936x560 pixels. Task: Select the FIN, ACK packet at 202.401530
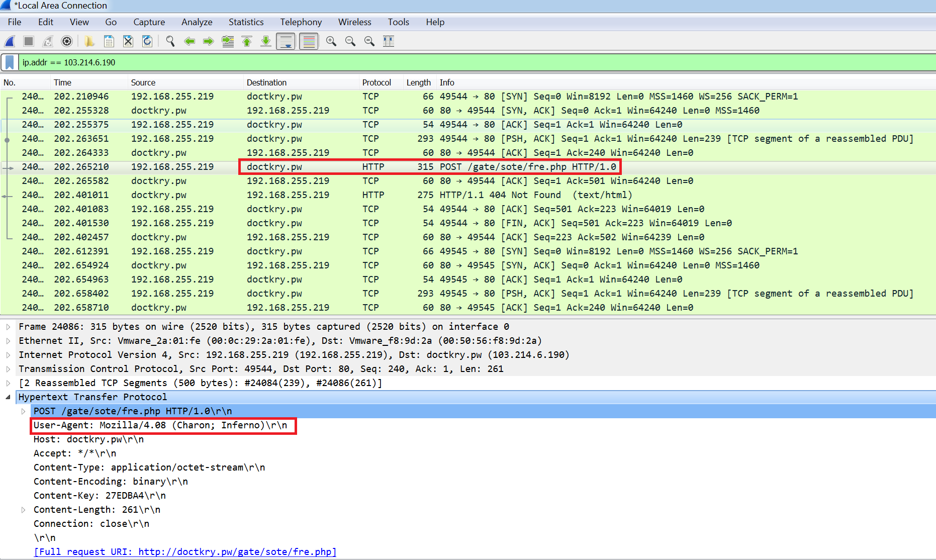pos(468,223)
